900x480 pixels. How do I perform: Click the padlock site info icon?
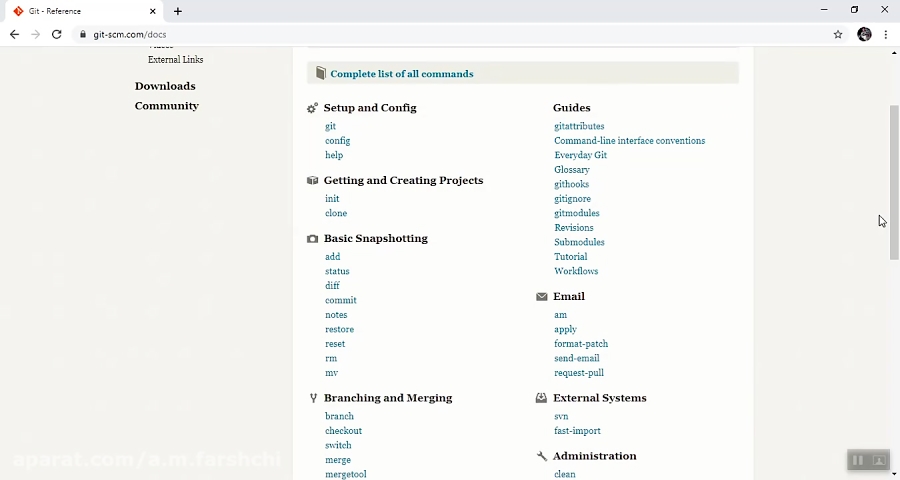83,34
